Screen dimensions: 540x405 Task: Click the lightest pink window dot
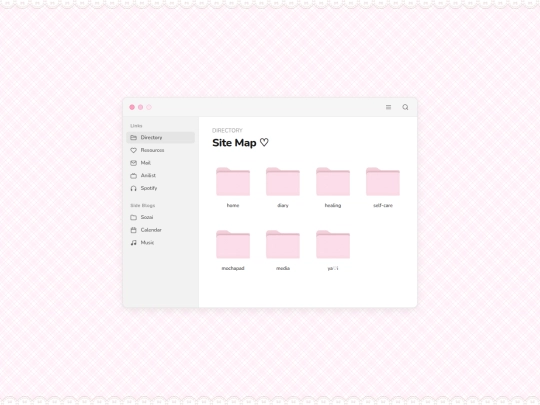click(149, 107)
